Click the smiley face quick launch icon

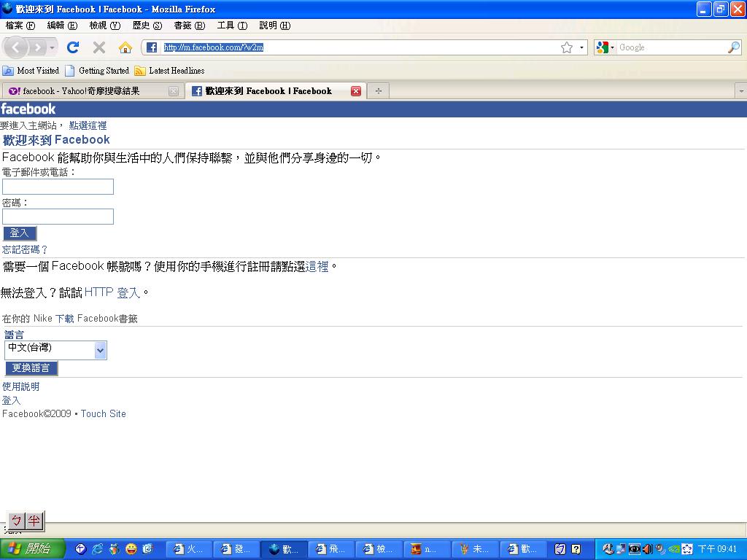(131, 549)
